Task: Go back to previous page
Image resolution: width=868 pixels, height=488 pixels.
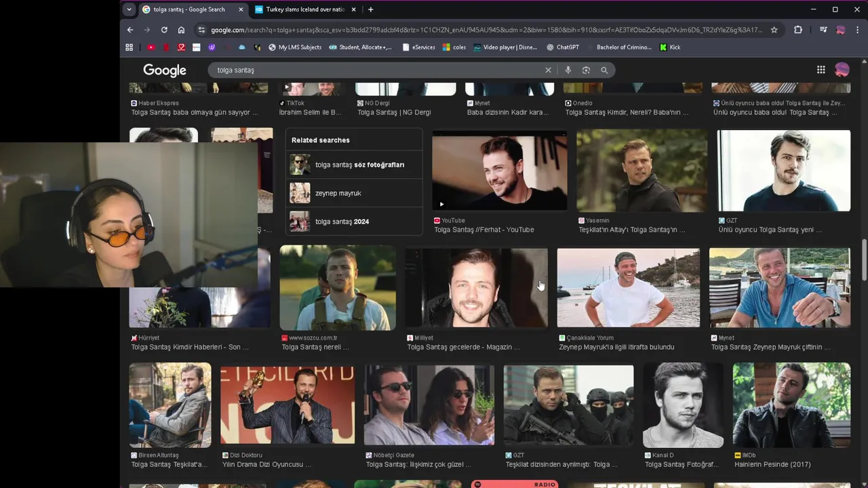Action: (130, 30)
